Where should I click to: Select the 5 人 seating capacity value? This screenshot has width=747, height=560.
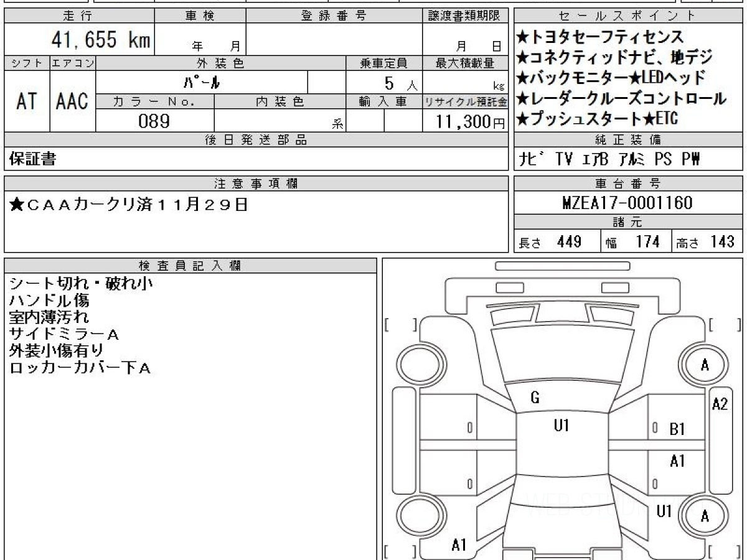point(400,83)
